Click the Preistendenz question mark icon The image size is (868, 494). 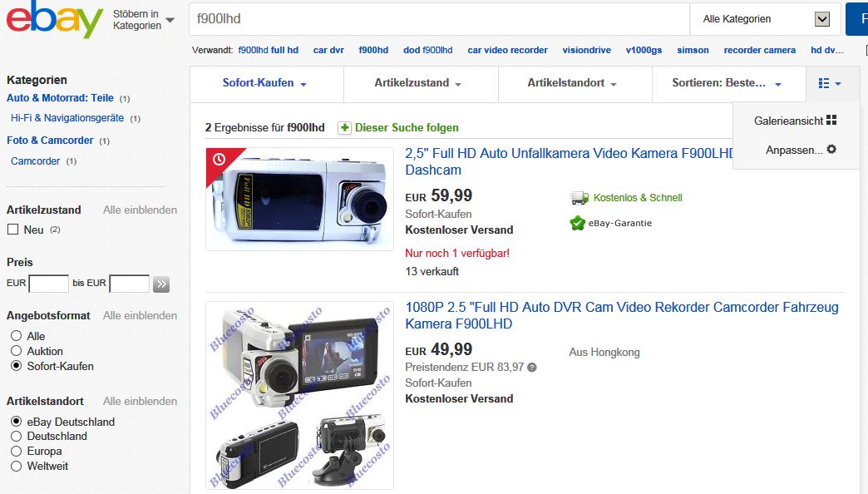coord(531,368)
